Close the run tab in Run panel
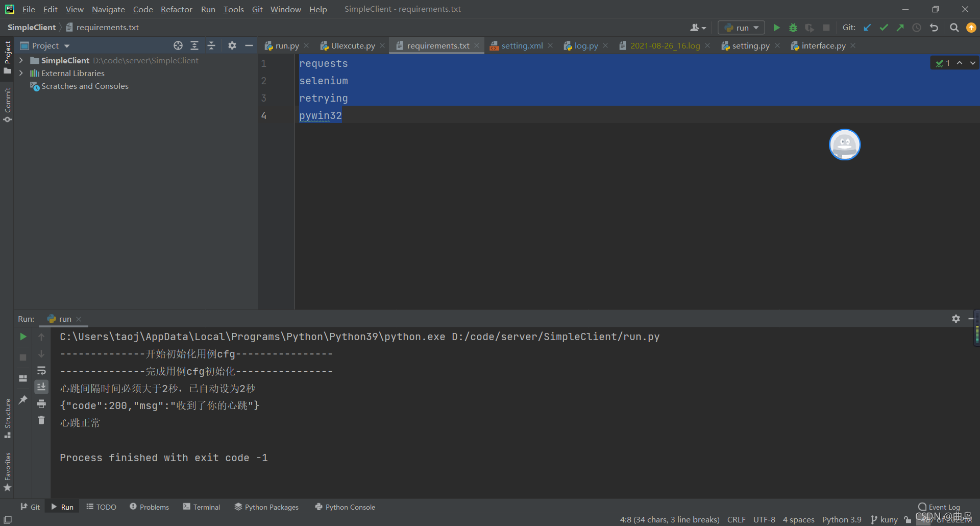Viewport: 980px width, 526px height. [x=79, y=319]
